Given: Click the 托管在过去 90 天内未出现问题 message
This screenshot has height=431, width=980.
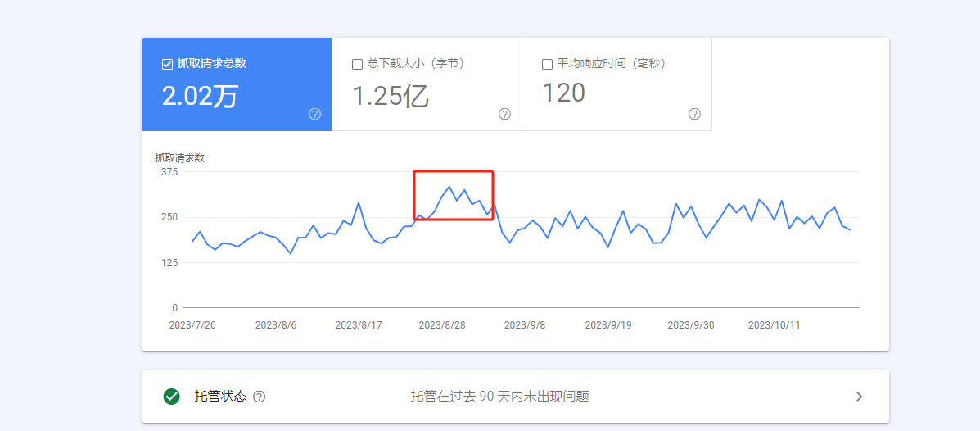Looking at the screenshot, I should coord(500,396).
